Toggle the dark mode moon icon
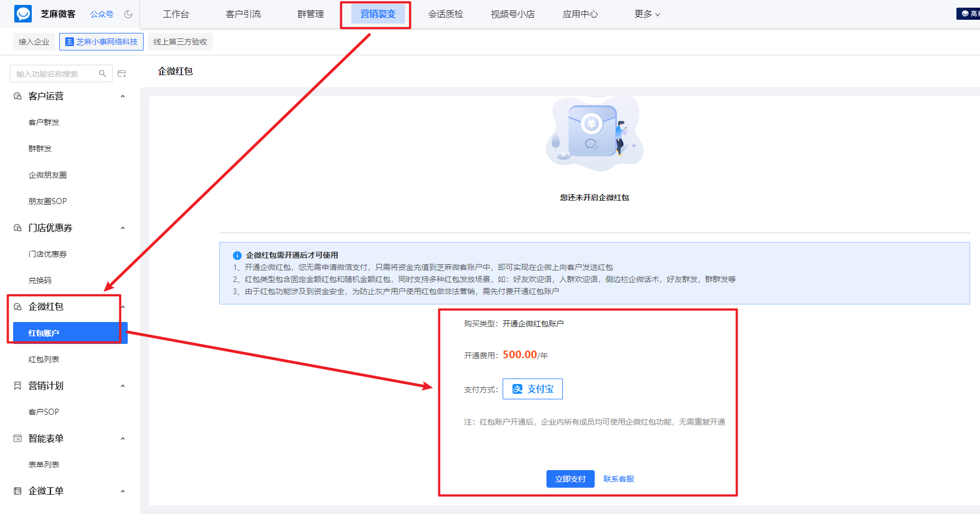 pyautogui.click(x=128, y=14)
